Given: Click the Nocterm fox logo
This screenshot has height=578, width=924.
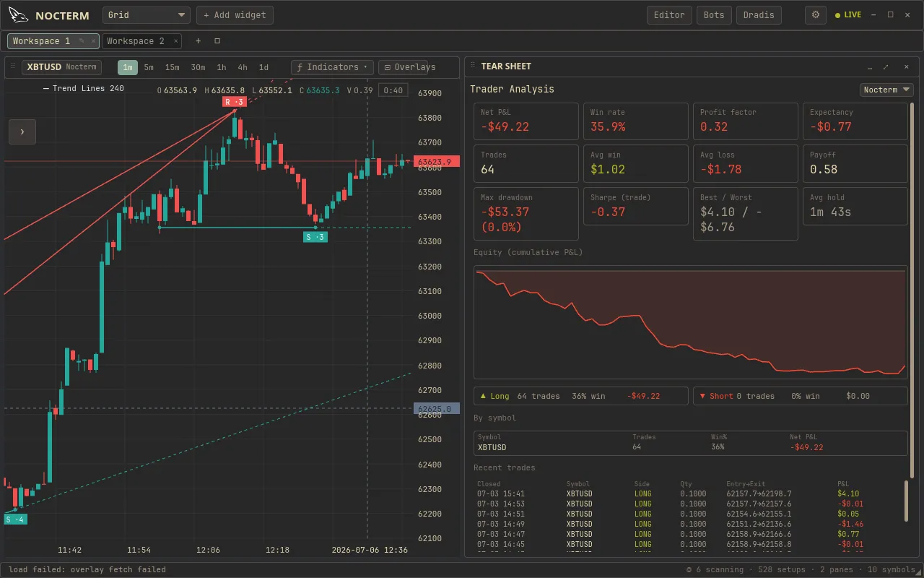Looking at the screenshot, I should coord(18,15).
